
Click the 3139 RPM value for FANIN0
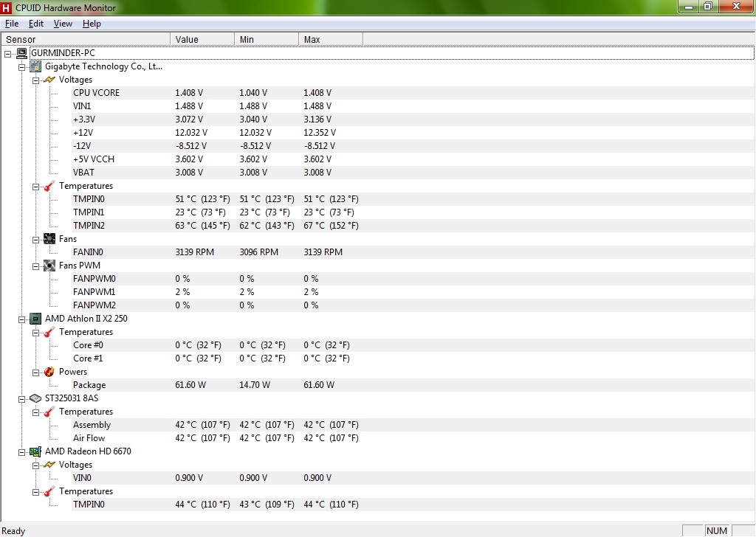click(x=194, y=252)
